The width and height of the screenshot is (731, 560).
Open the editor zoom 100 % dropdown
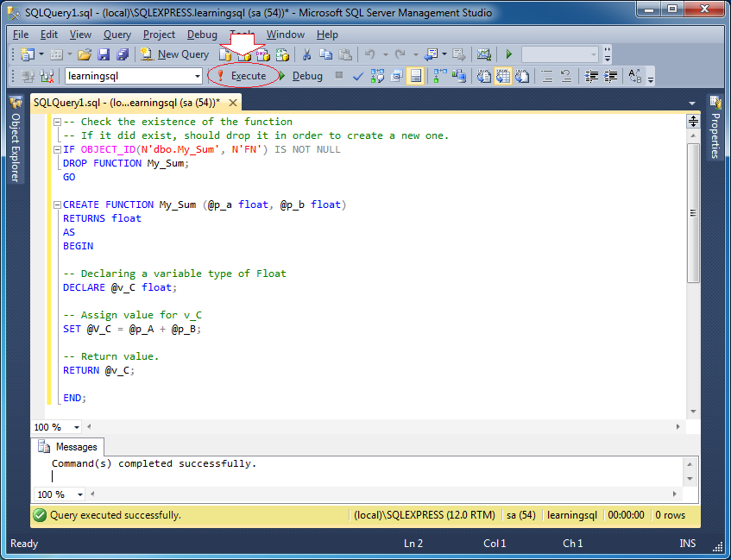coord(77,427)
